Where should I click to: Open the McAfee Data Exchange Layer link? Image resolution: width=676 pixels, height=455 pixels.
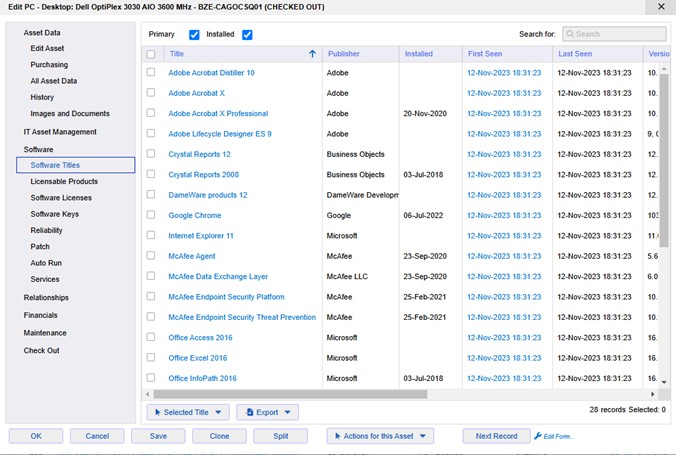218,276
